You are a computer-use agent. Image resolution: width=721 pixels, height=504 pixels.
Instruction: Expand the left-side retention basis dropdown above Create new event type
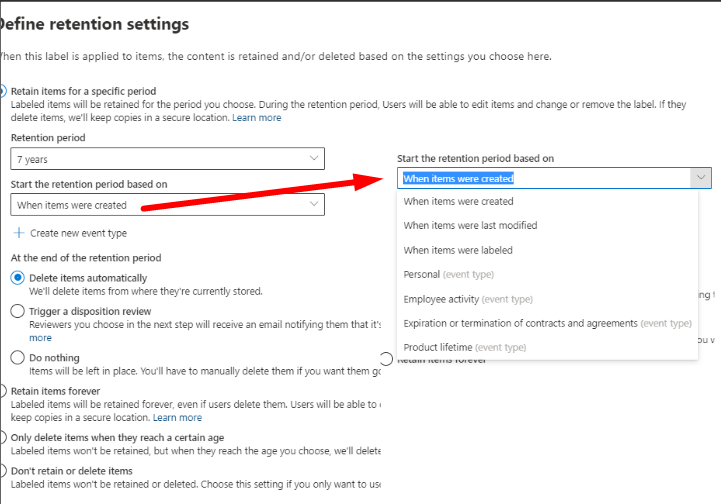point(167,205)
